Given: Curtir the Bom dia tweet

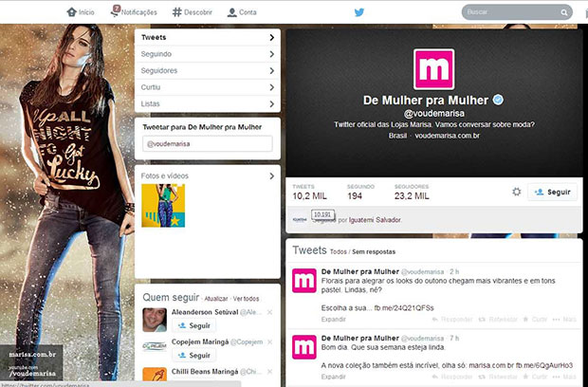Looking at the screenshot, I should [x=535, y=377].
